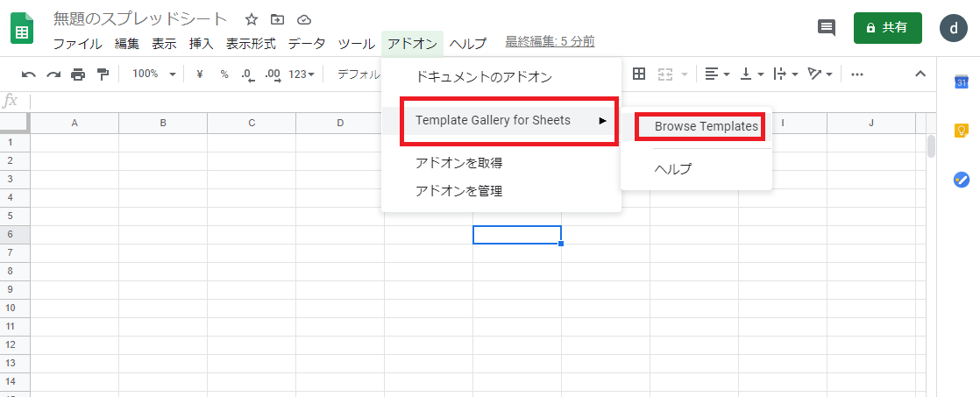Open the comment history icon
Image resolution: width=980 pixels, height=397 pixels.
(x=826, y=28)
